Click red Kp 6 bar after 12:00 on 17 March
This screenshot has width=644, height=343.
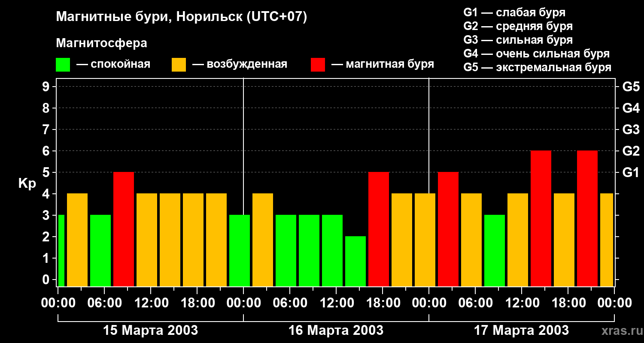541,218
